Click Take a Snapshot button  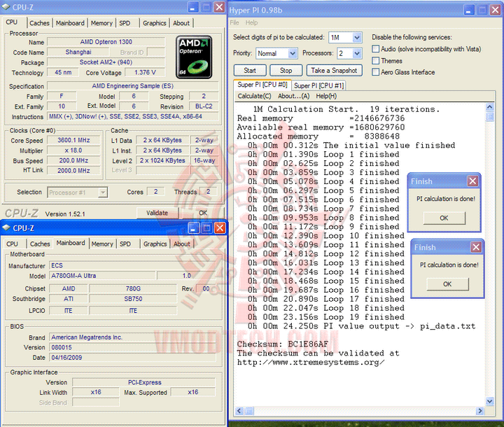334,71
